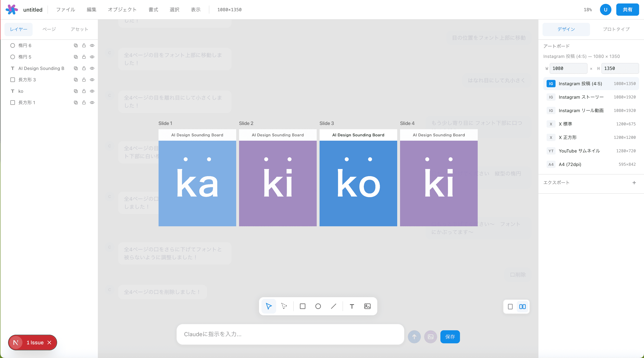This screenshot has width=644, height=358.
Task: Duplicate the 楕円 6 layer
Action: point(76,45)
